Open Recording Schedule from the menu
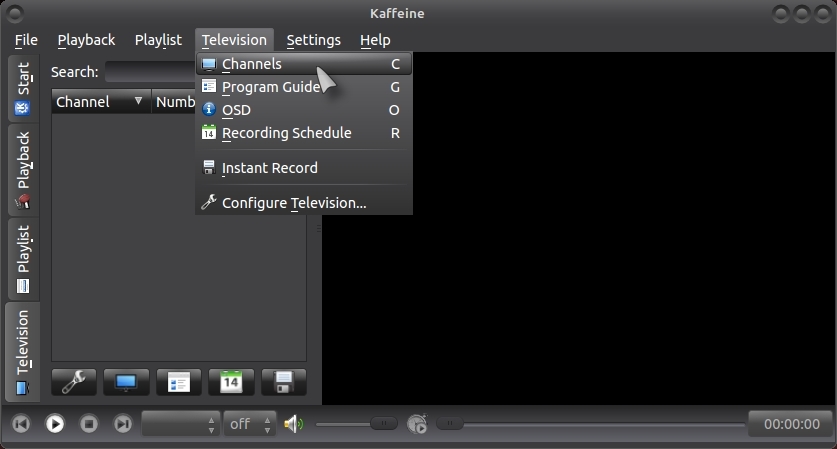The height and width of the screenshot is (449, 837). 304,133
